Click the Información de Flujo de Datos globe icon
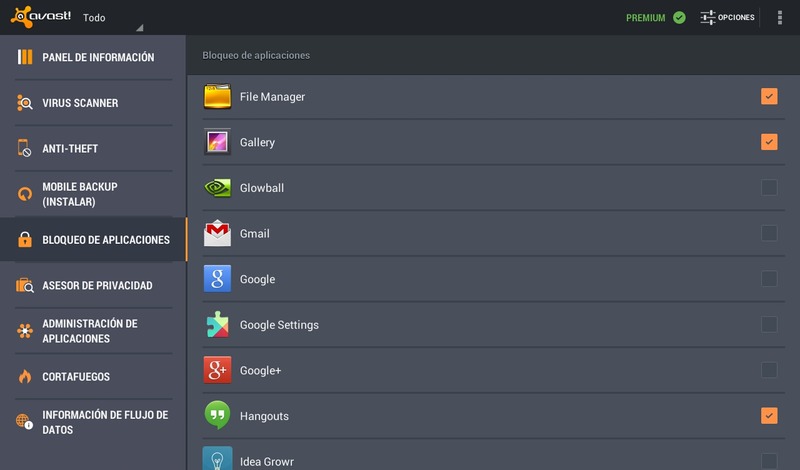Screen dimensions: 800x470 pyautogui.click(x=24, y=422)
